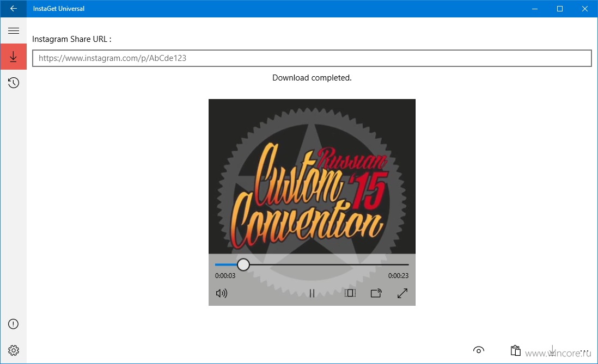This screenshot has width=598, height=364.
Task: Click the eye preview icon
Action: 479,350
